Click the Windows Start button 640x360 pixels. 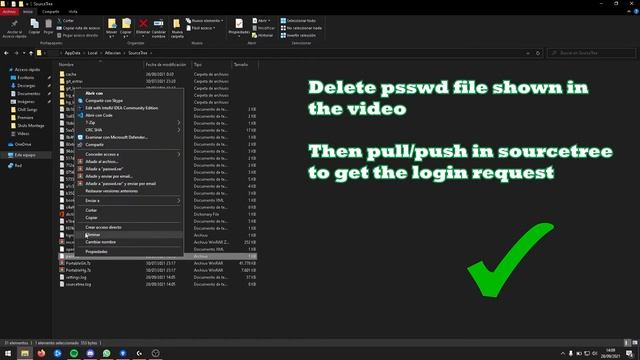click(8, 353)
